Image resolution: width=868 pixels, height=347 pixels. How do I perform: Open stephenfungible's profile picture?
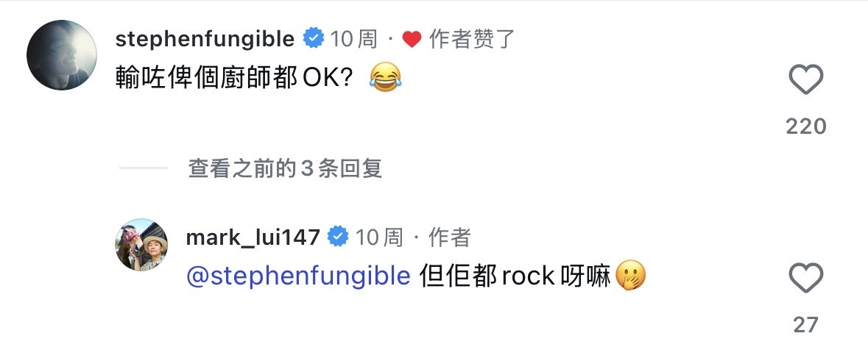(62, 56)
